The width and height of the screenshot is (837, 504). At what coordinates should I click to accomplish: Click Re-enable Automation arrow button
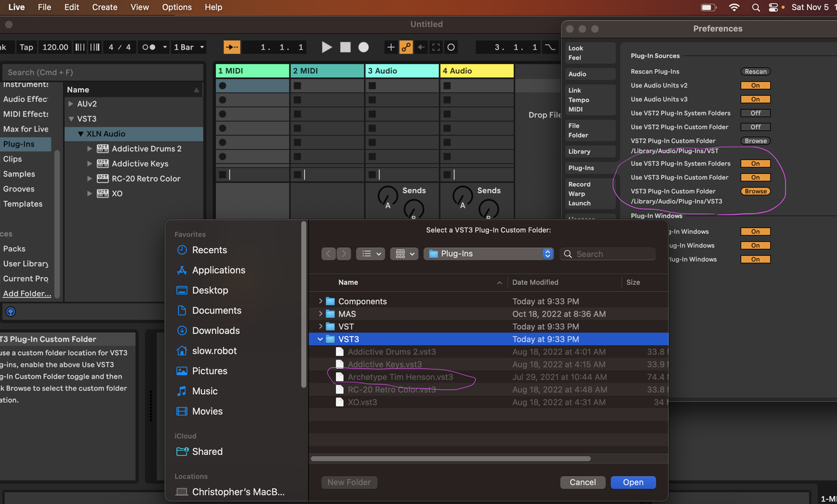pyautogui.click(x=421, y=47)
